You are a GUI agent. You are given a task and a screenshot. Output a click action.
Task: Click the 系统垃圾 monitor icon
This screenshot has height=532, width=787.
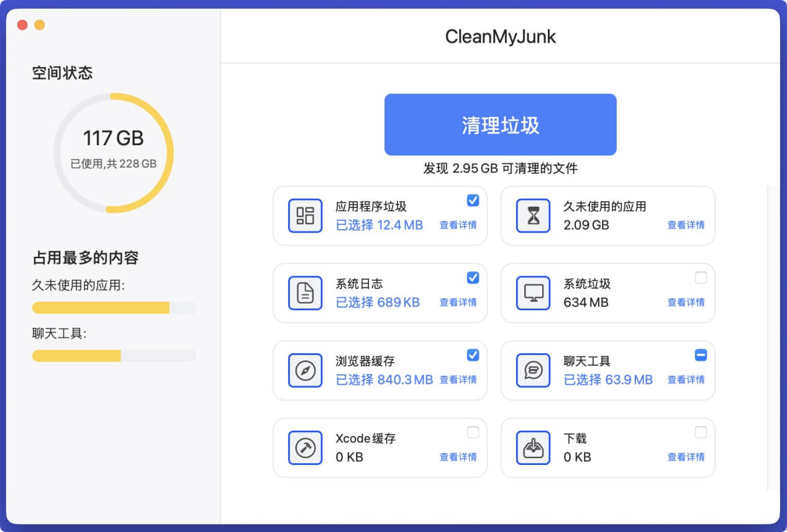coord(533,293)
